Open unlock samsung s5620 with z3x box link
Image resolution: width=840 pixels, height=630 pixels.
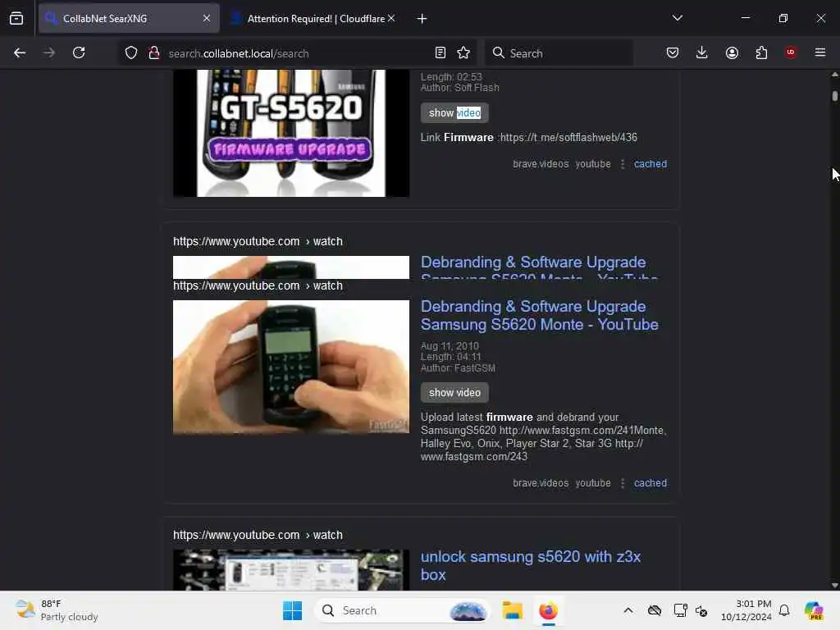pyautogui.click(x=531, y=566)
